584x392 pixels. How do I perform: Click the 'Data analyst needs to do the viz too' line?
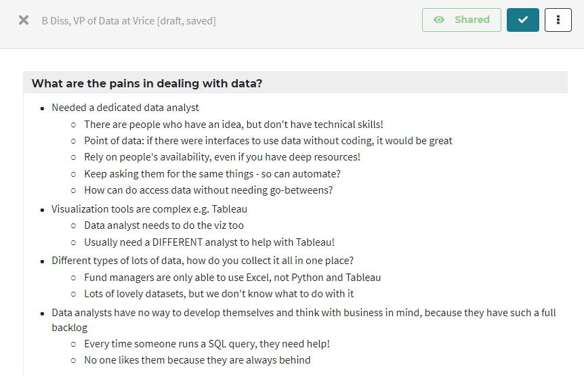point(164,225)
